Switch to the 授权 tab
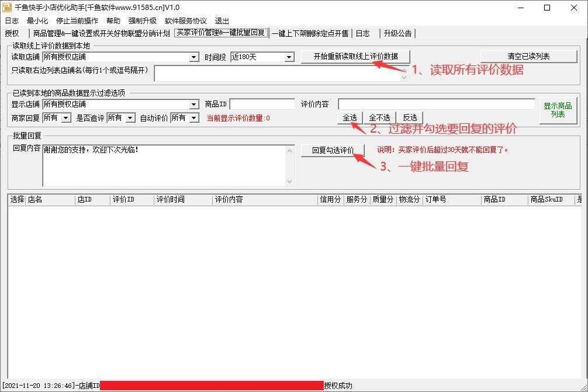 point(12,33)
